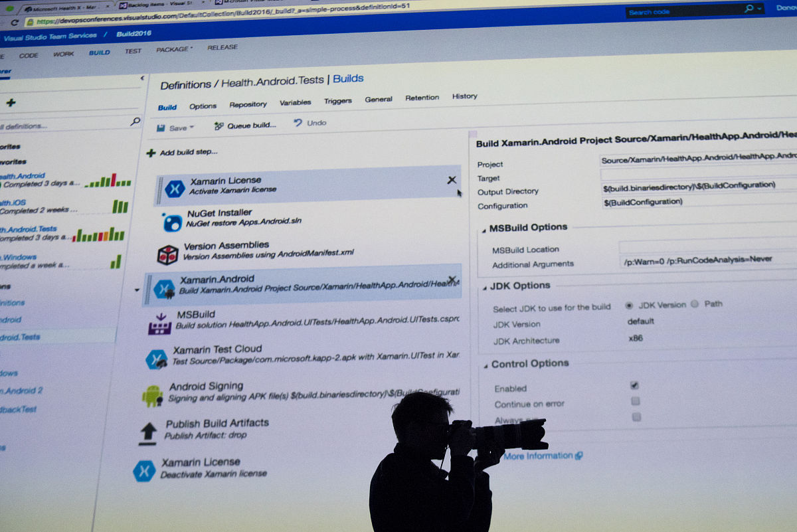Click the Publish Build Artifacts upload icon

point(147,432)
